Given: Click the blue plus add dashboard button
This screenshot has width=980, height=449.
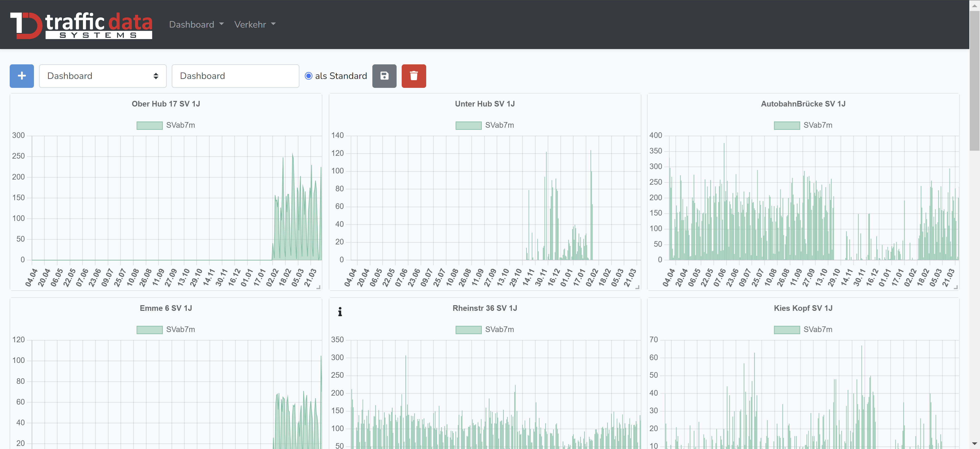Looking at the screenshot, I should 22,76.
